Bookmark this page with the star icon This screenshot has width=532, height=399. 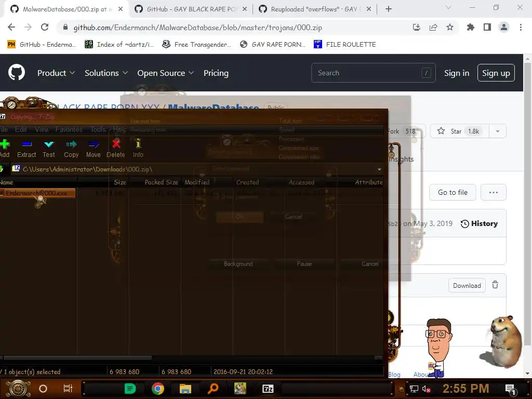tap(450, 28)
